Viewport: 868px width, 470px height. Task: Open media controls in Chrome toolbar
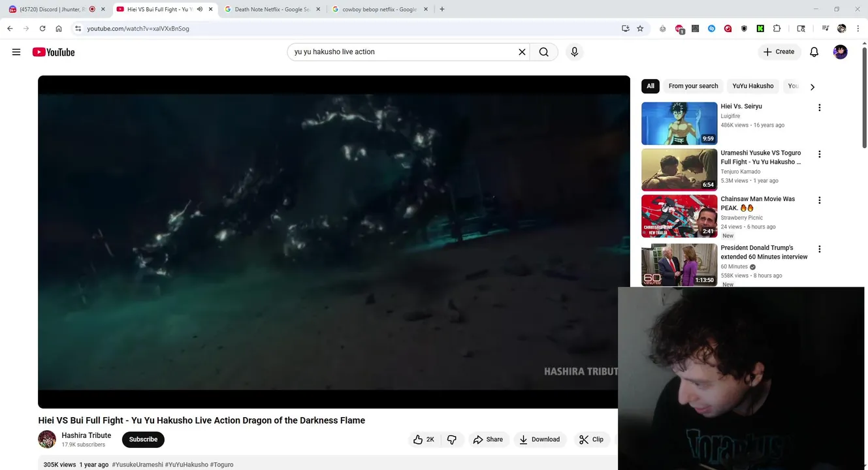pyautogui.click(x=825, y=29)
